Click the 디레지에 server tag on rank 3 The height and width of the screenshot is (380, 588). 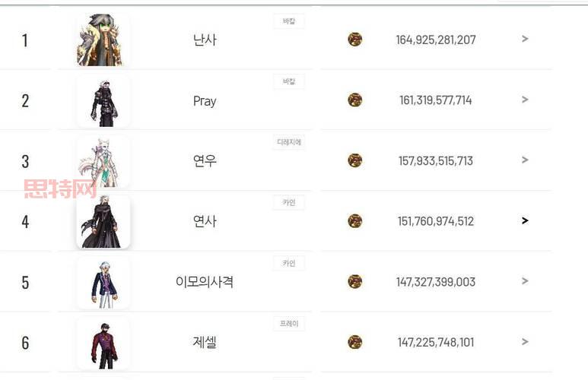(289, 142)
